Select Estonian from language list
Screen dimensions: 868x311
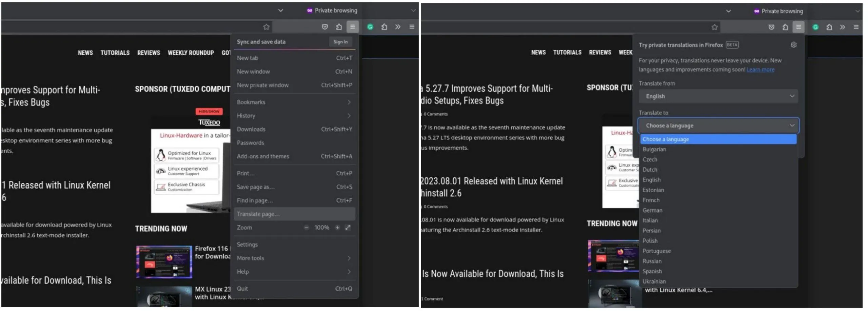[x=718, y=190]
